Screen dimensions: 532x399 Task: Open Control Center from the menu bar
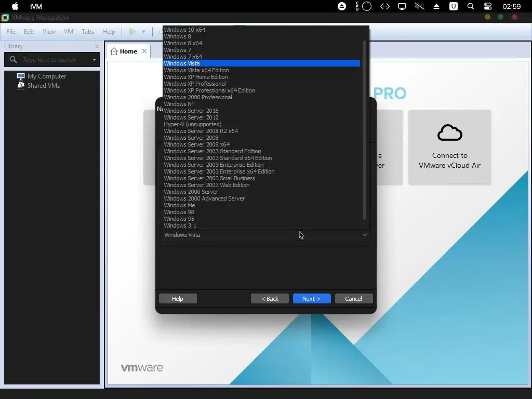(x=487, y=6)
